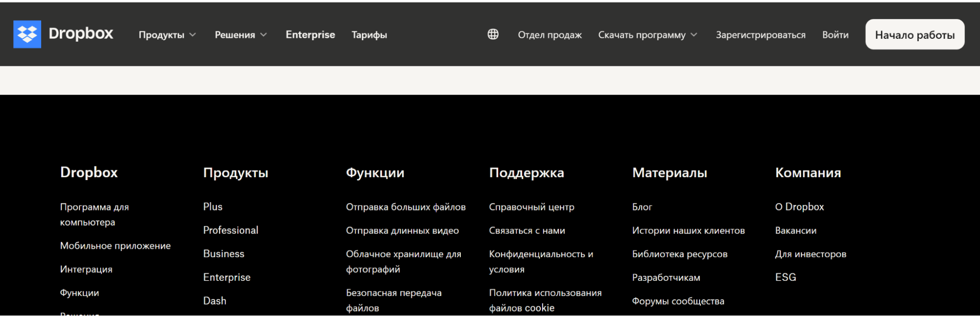Click the Поддержка footer column heading
980x316 pixels.
pos(527,173)
